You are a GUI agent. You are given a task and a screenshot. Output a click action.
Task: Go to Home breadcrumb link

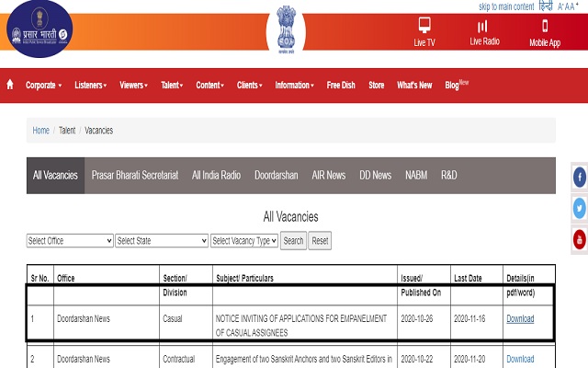(40, 131)
